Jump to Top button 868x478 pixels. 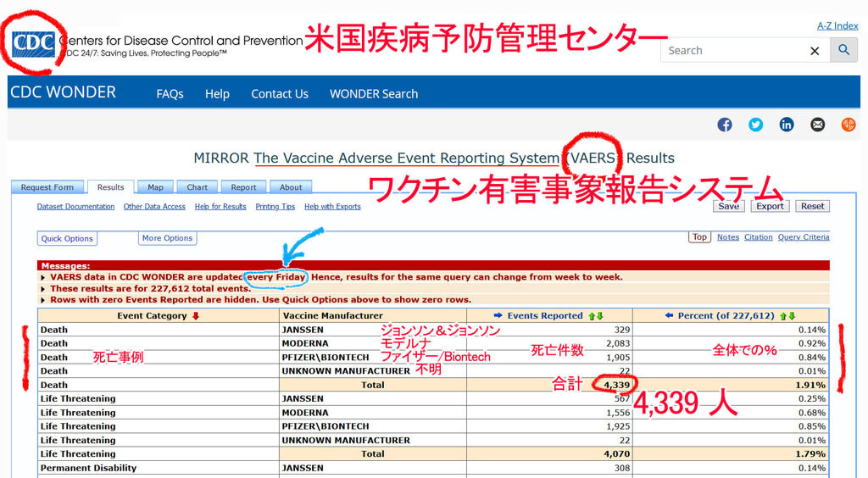(x=699, y=236)
